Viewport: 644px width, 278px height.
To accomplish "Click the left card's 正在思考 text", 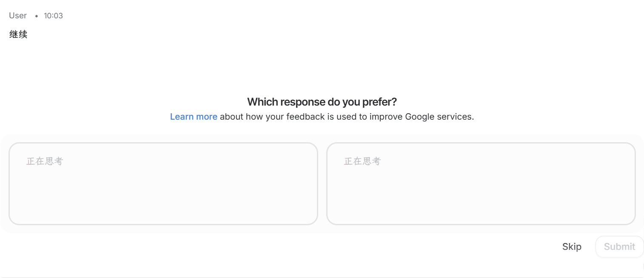I will [45, 161].
